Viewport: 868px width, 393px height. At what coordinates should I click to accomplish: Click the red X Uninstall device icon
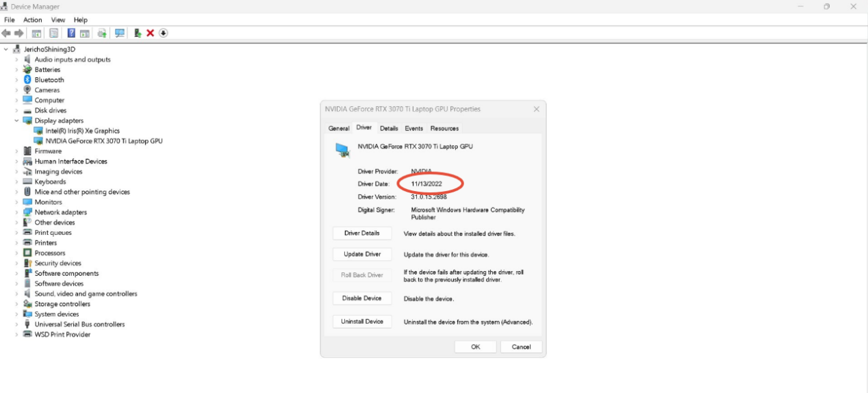[x=150, y=33]
